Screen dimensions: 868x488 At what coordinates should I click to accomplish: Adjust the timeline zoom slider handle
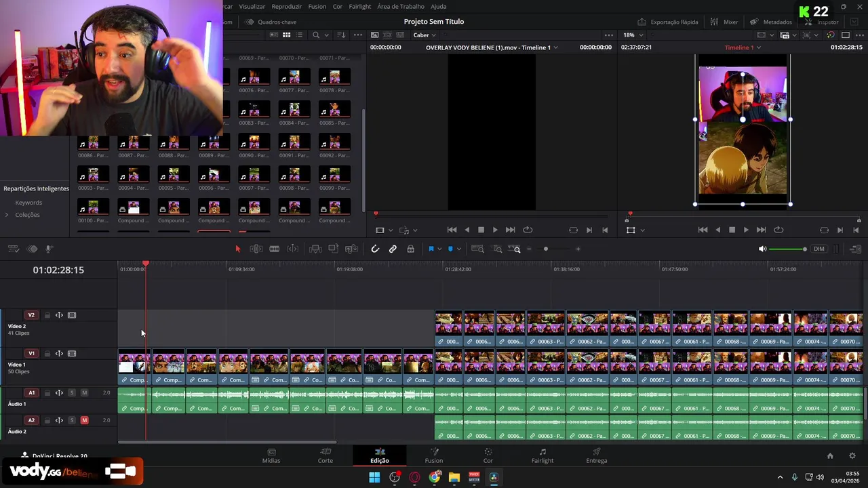546,249
